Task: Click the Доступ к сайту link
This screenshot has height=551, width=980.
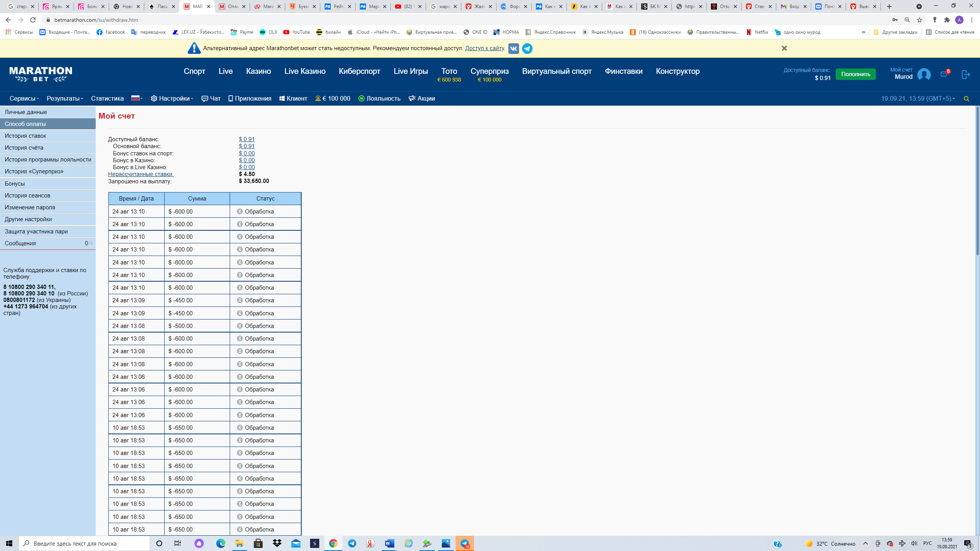Action: (484, 48)
